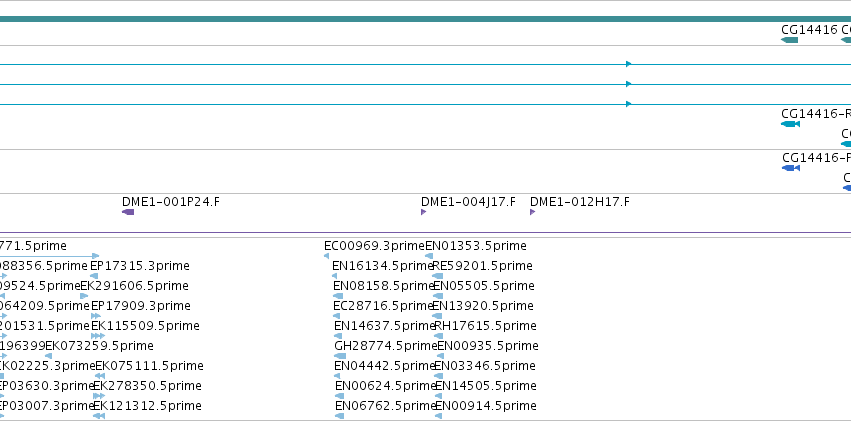Select the arrow glyph under EK073259.5prime
The image size is (851, 421).
click(x=48, y=356)
